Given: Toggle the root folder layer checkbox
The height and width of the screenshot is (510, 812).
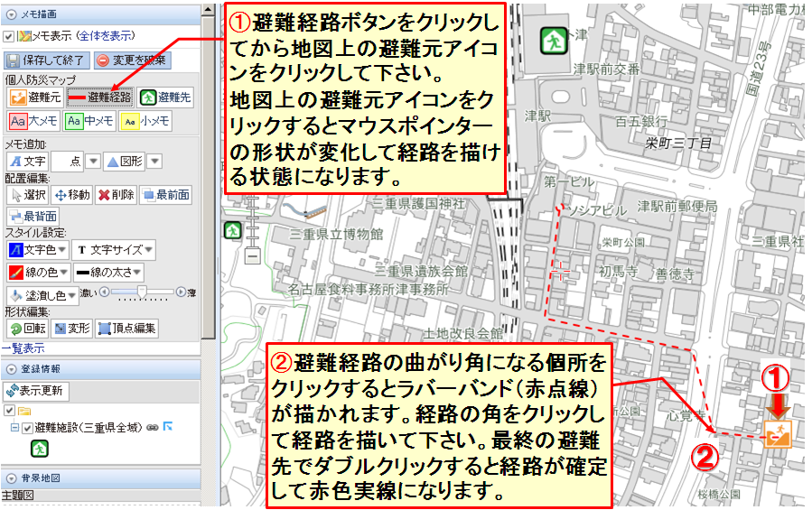Looking at the screenshot, I should coord(9,411).
